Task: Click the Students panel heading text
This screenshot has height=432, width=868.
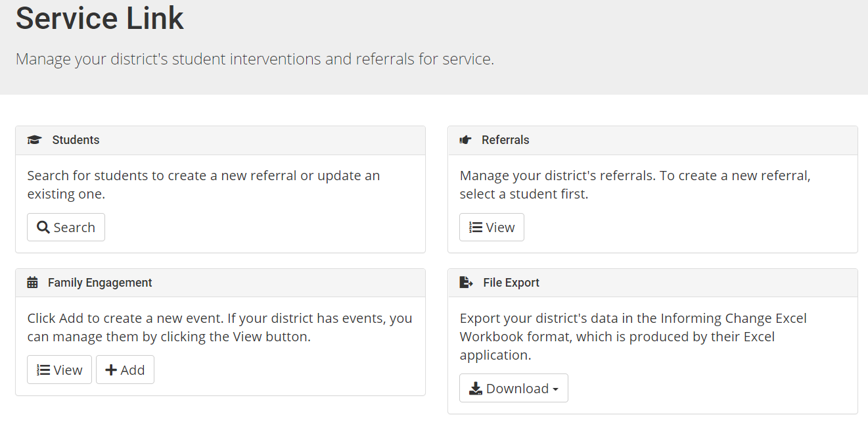Action: click(76, 140)
